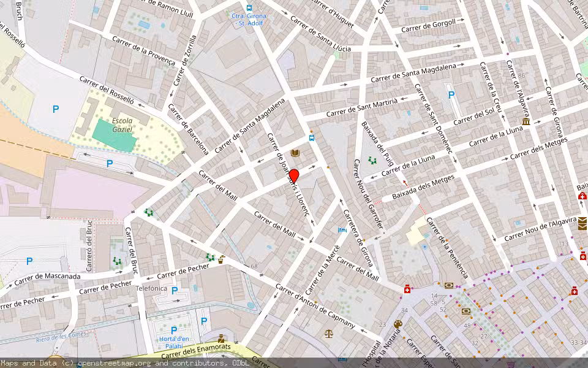Click the playground icon beside Baixada del Puig

coord(372,161)
